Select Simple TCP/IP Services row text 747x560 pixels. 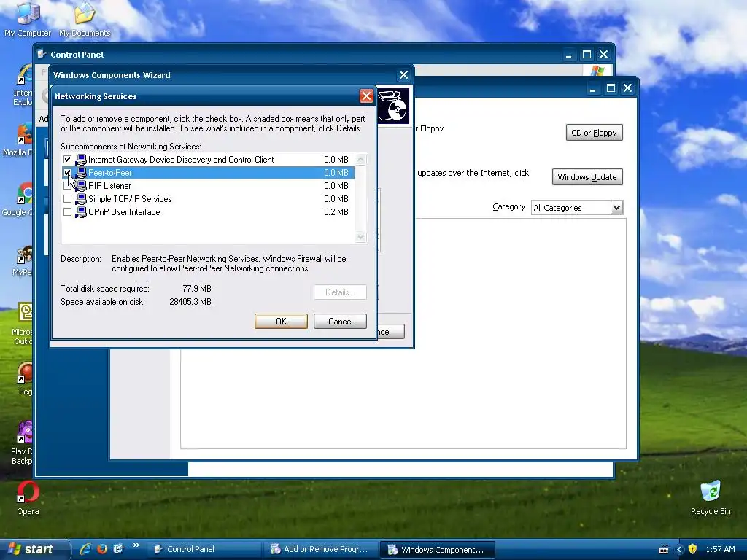(x=130, y=199)
